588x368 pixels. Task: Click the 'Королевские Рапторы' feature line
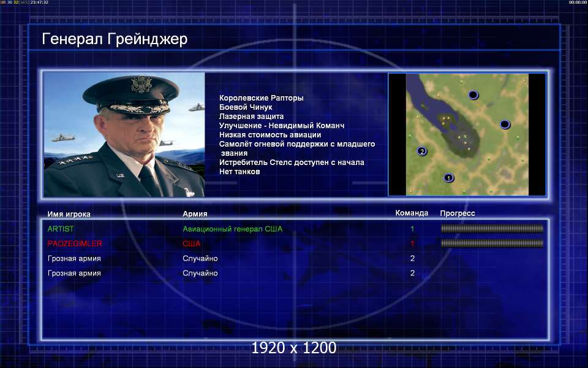coord(262,98)
